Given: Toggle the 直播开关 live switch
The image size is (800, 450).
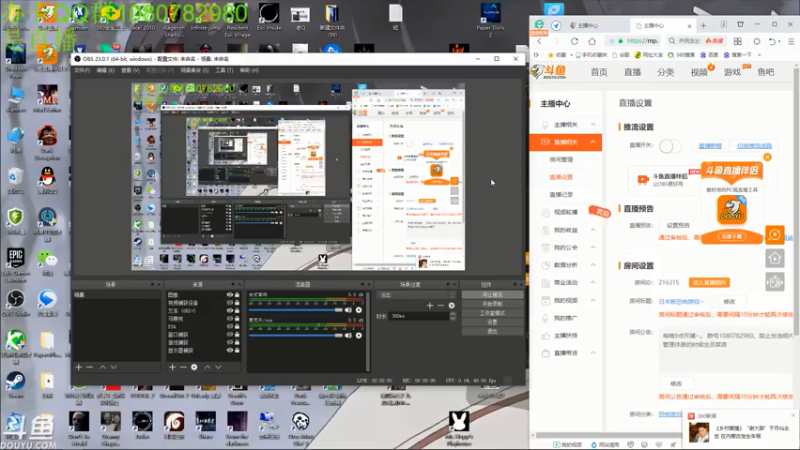Looking at the screenshot, I should 670,146.
